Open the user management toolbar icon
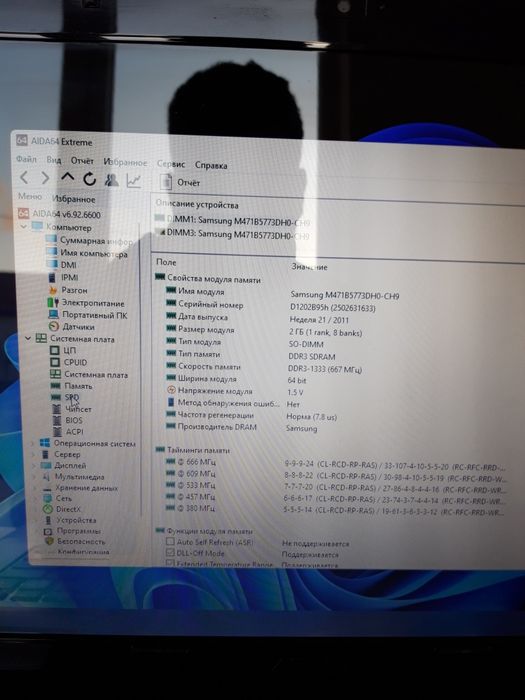525x700 pixels. 111,180
